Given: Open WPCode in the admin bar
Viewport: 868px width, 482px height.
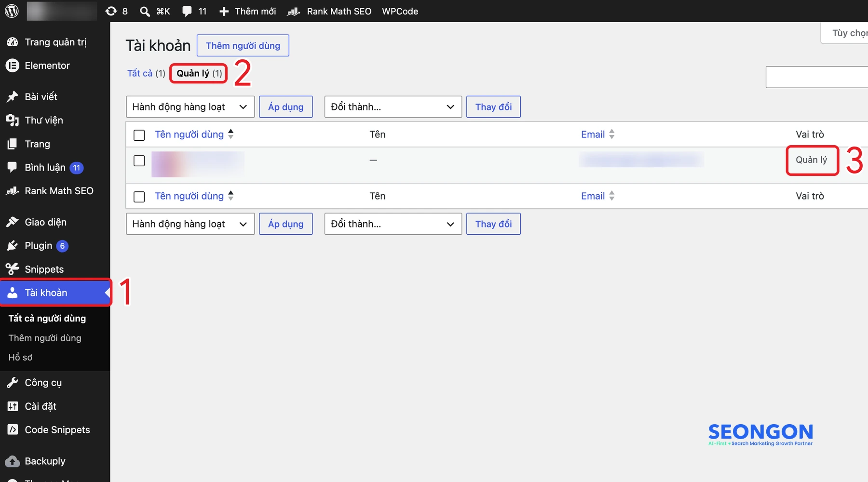Looking at the screenshot, I should [x=400, y=11].
